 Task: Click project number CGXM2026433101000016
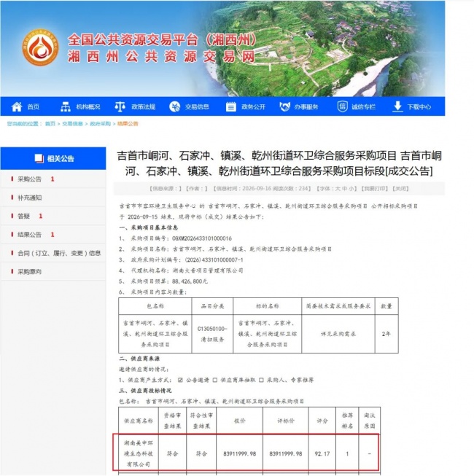202,238
